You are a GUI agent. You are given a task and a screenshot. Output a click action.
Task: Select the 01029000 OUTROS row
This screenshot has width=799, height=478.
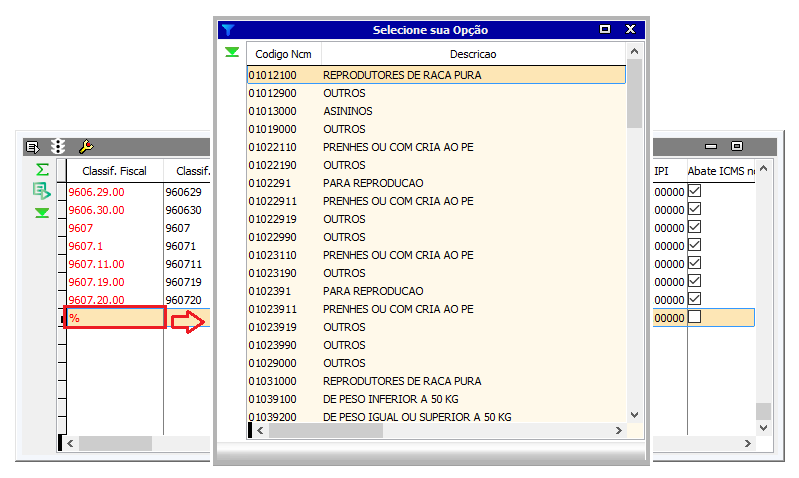click(x=436, y=363)
